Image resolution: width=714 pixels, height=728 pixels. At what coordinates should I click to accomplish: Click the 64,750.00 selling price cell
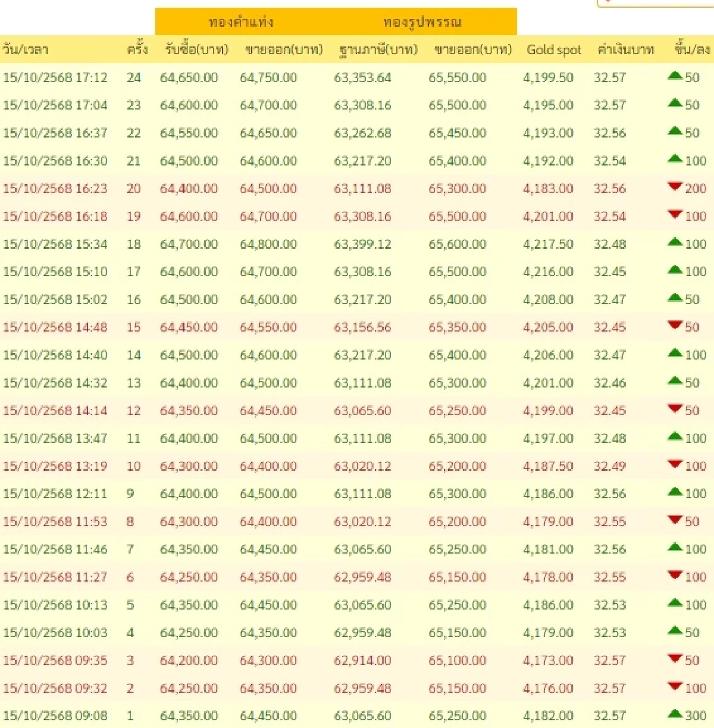click(x=268, y=78)
